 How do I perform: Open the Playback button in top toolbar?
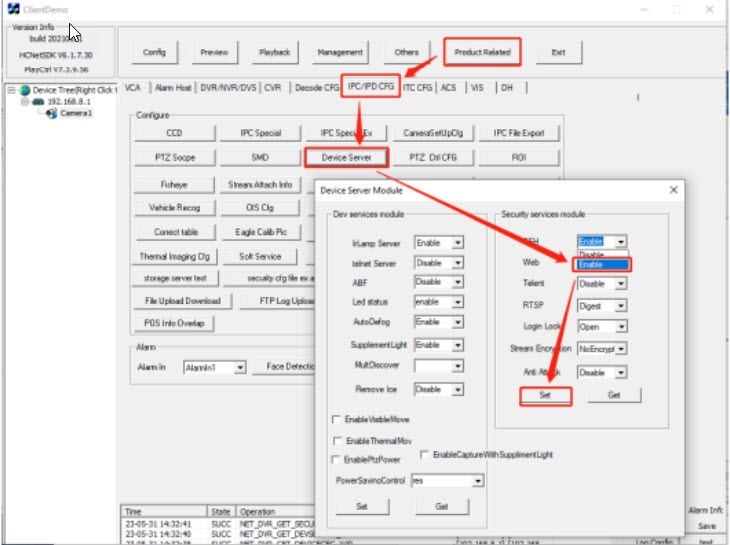point(274,52)
